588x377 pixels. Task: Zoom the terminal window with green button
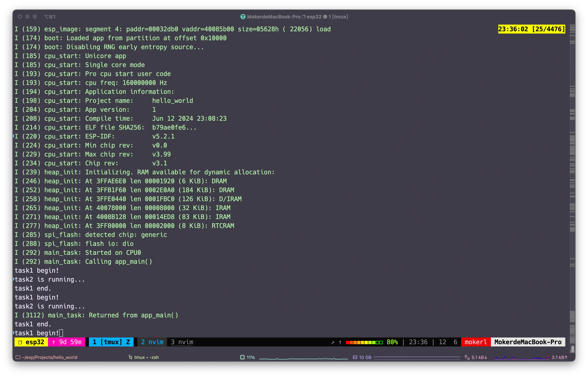(x=35, y=17)
